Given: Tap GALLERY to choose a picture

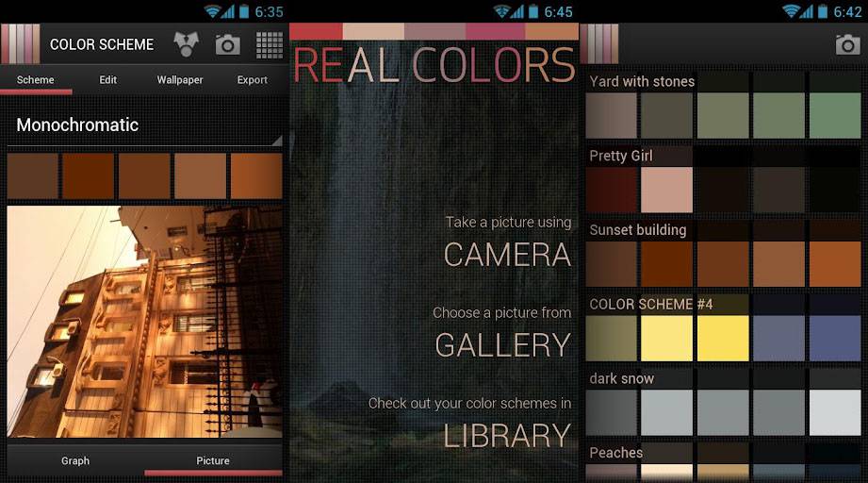Looking at the screenshot, I should point(503,345).
